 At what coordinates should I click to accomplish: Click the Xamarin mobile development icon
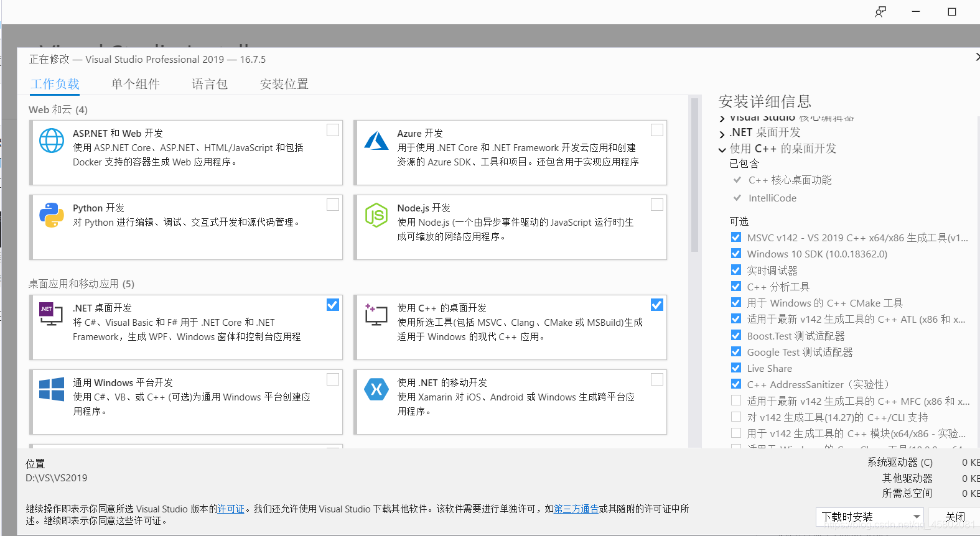click(376, 389)
